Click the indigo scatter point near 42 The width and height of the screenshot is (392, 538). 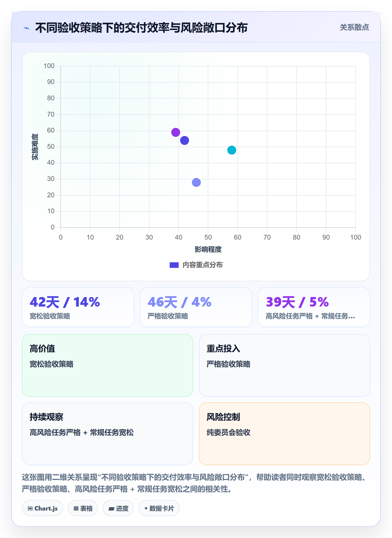point(185,140)
